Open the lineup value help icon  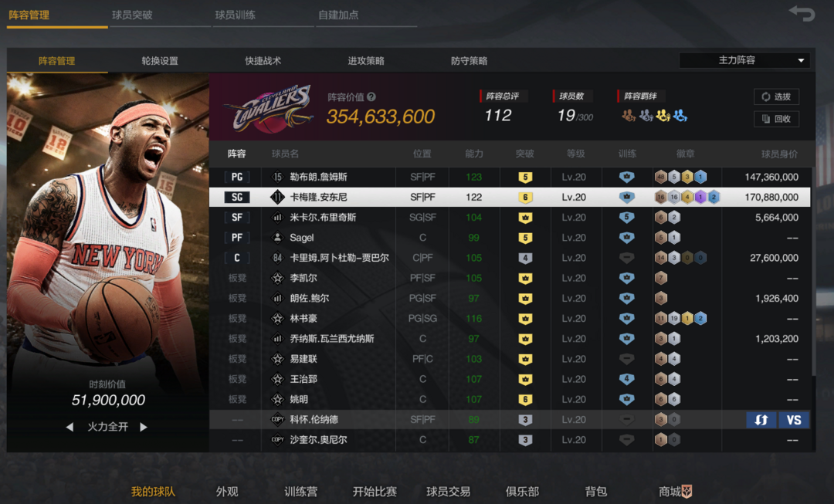(x=371, y=96)
